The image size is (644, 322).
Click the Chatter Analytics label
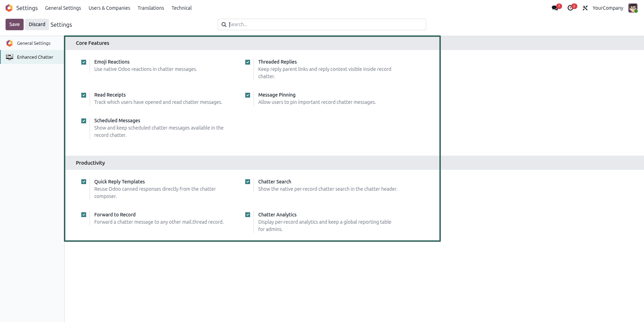coord(278,215)
